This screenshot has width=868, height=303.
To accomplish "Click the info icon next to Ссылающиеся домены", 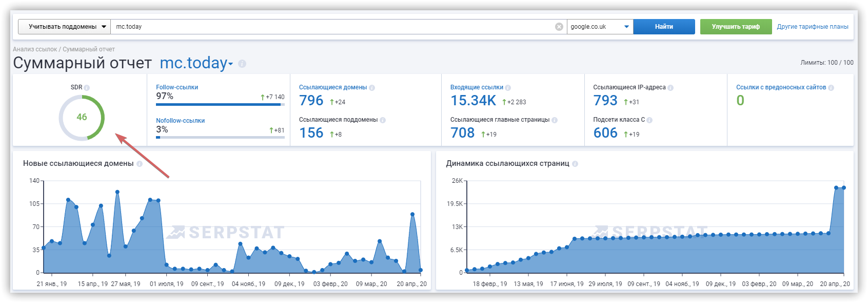I will click(x=372, y=88).
